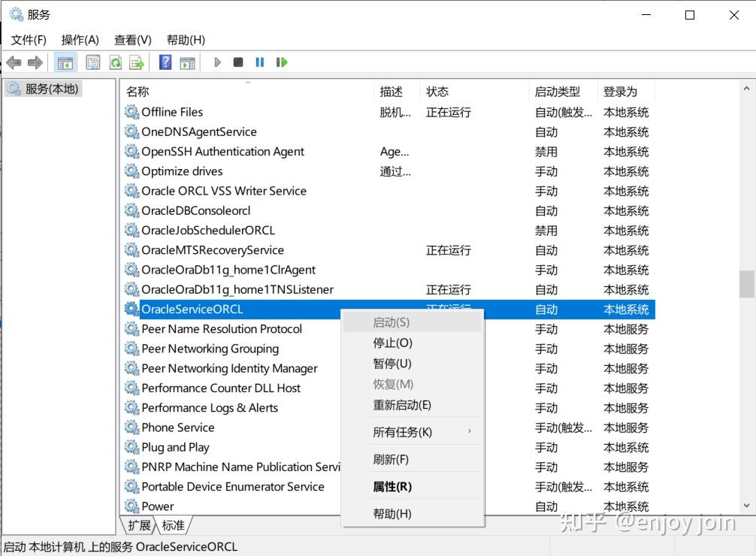The height and width of the screenshot is (556, 756).
Task: Switch to the 标准 tab
Action: pos(174,525)
